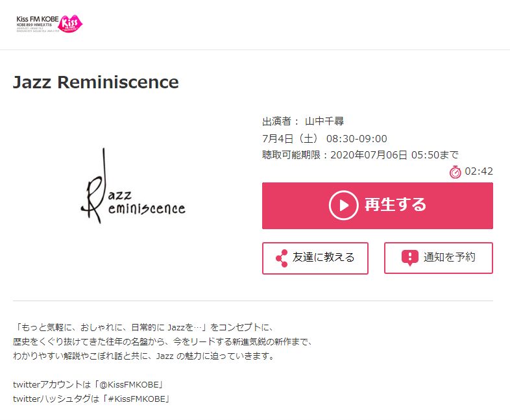
Task: Start playback via the 再生する label
Action: click(x=395, y=205)
